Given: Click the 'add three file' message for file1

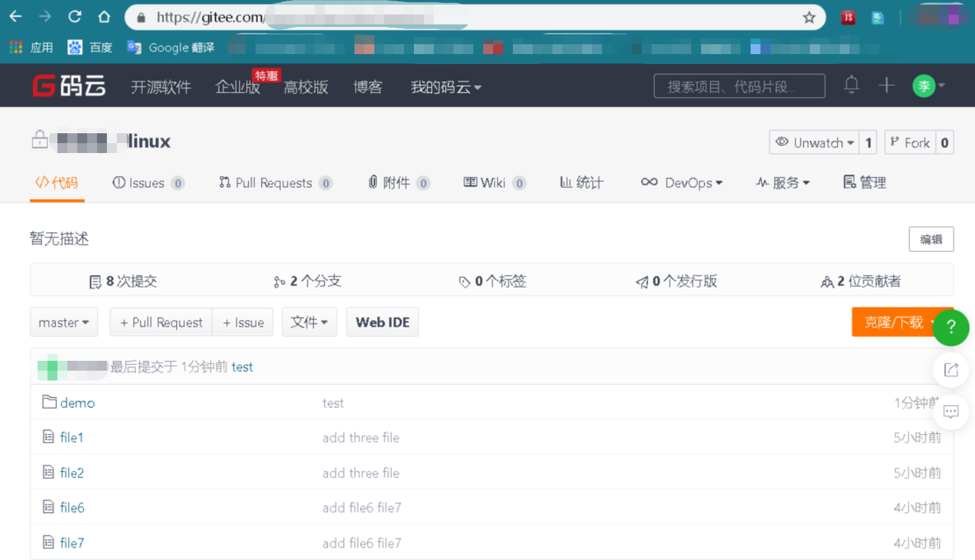Looking at the screenshot, I should (361, 437).
